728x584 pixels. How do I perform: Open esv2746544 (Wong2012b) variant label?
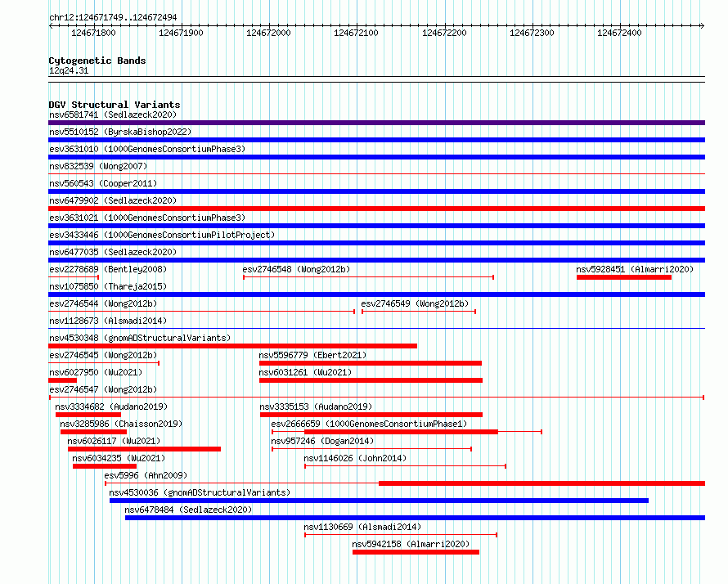click(x=103, y=303)
